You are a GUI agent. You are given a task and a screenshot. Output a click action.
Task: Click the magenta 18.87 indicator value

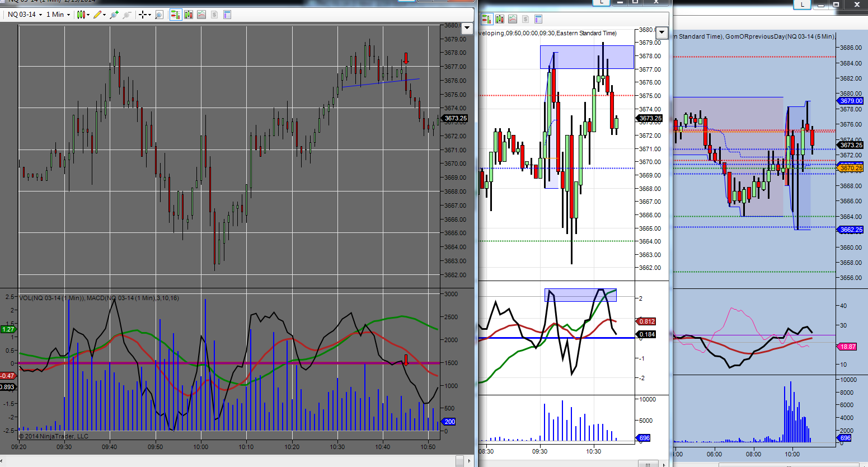(x=848, y=347)
